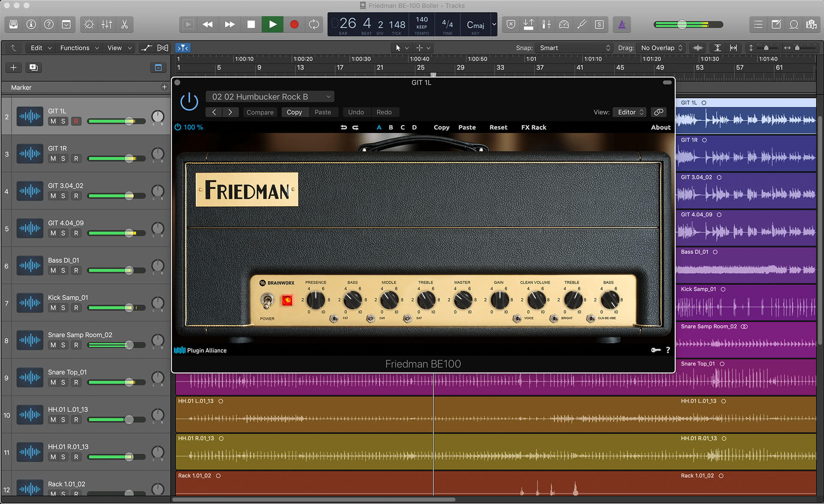Click Copy in the plugin header bar
The width and height of the screenshot is (824, 504).
tap(294, 112)
